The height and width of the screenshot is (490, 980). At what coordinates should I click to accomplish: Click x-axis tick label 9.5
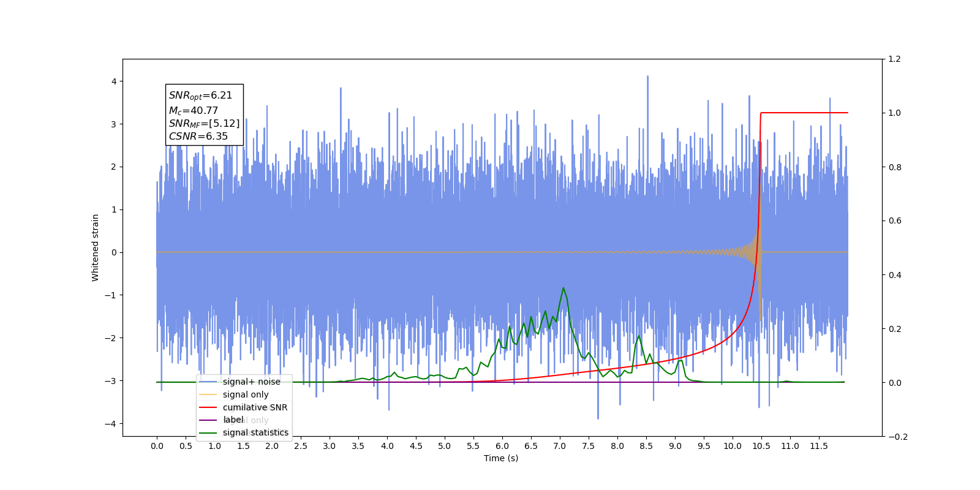704,446
